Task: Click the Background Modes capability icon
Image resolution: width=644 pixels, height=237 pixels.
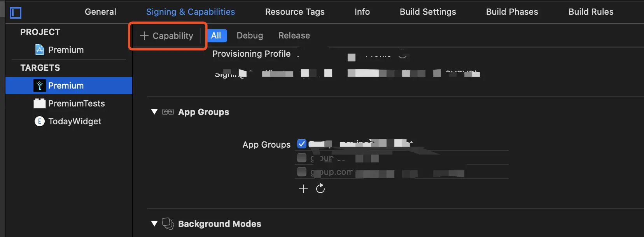Action: pos(168,223)
